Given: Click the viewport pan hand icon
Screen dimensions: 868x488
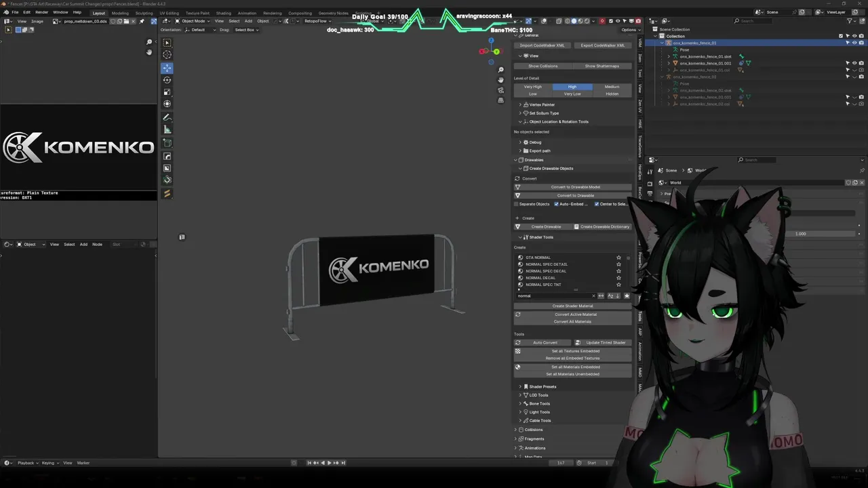Looking at the screenshot, I should tap(500, 80).
